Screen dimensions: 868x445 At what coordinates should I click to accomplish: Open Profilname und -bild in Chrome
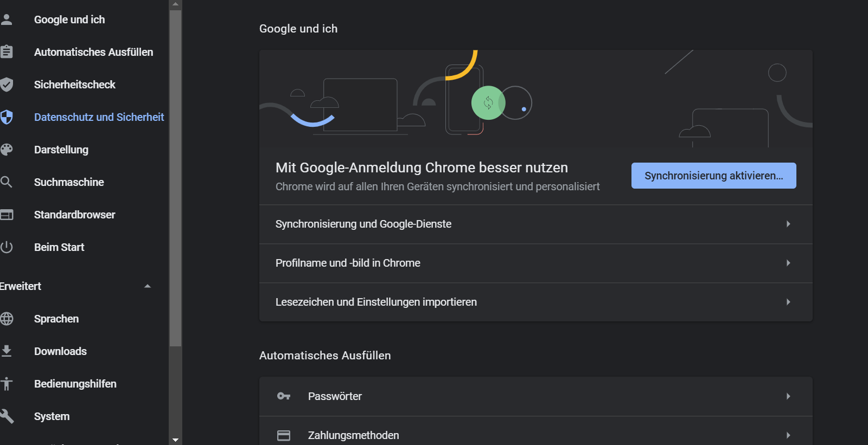(x=536, y=263)
